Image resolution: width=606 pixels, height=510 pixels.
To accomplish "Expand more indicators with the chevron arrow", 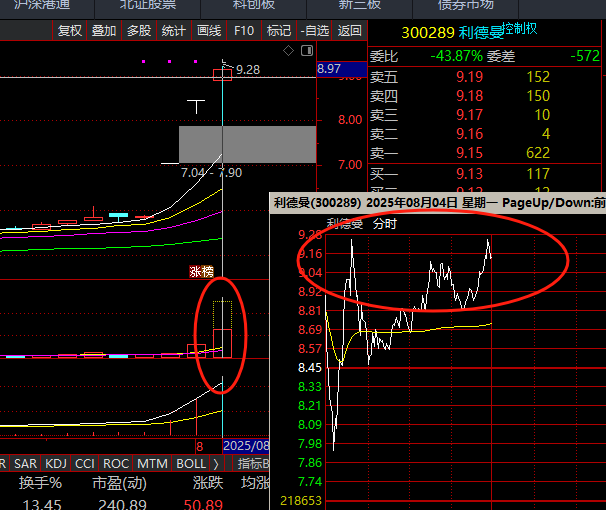I will (216, 463).
